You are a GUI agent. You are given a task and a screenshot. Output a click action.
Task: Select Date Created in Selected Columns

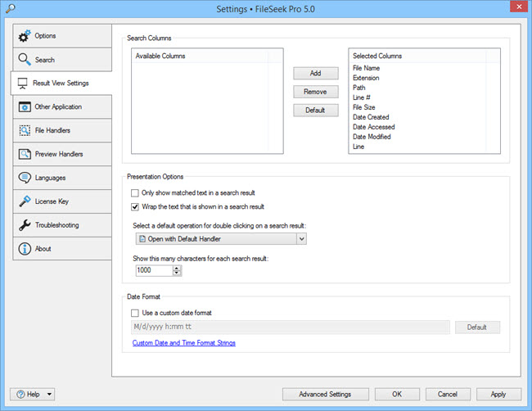coord(371,117)
